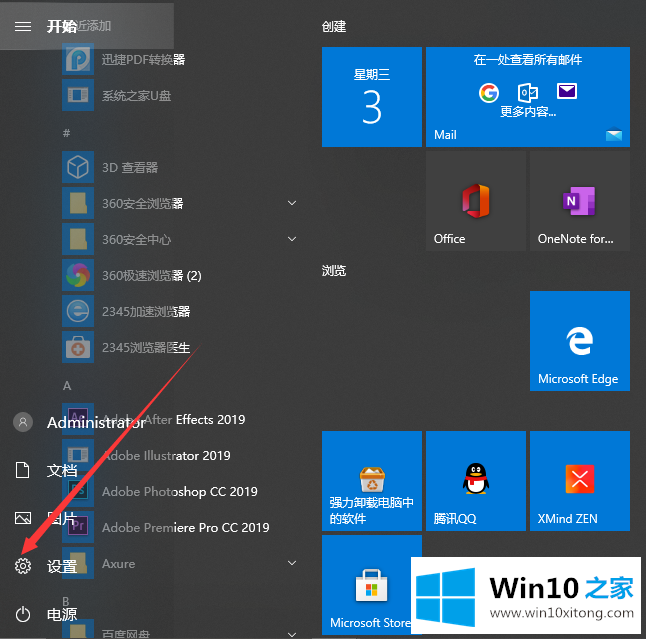646x639 pixels.
Task: Open the Mail tile
Action: click(528, 97)
